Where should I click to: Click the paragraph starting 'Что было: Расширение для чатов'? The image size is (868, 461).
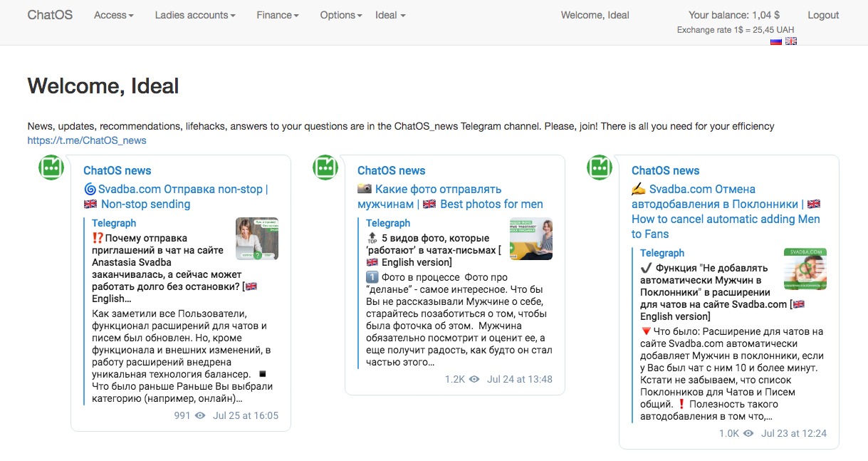pos(732,373)
